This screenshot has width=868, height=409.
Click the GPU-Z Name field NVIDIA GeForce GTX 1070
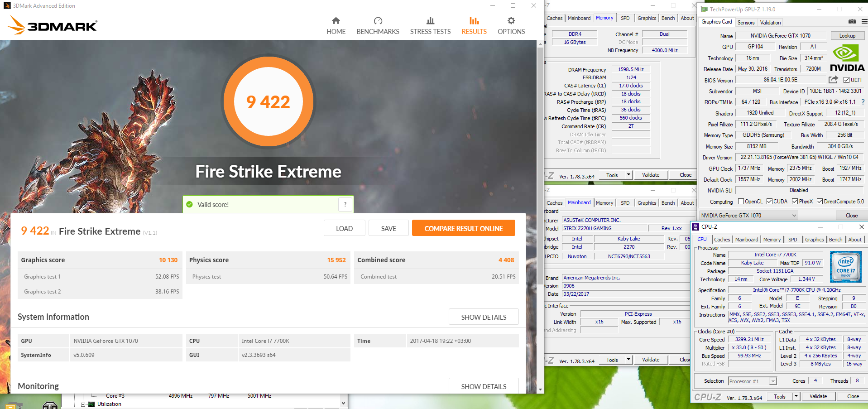pyautogui.click(x=781, y=36)
